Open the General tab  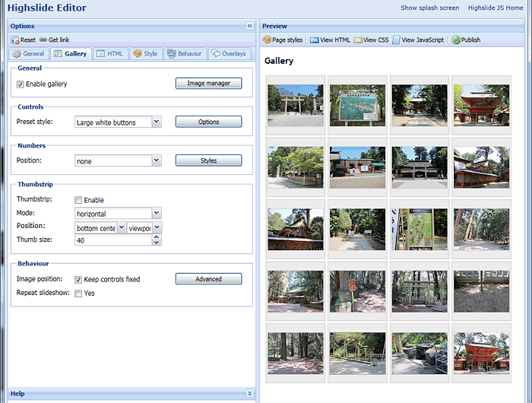point(29,54)
